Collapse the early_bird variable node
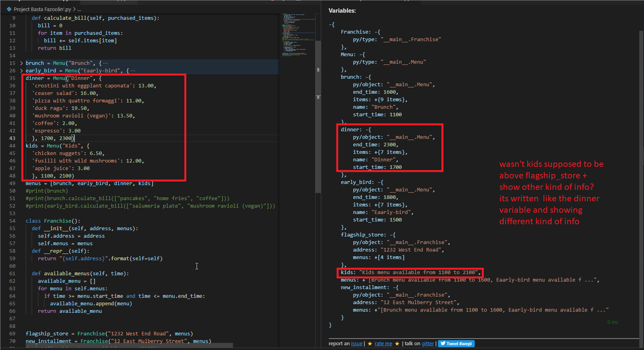This screenshot has height=350, width=644. tap(381, 182)
